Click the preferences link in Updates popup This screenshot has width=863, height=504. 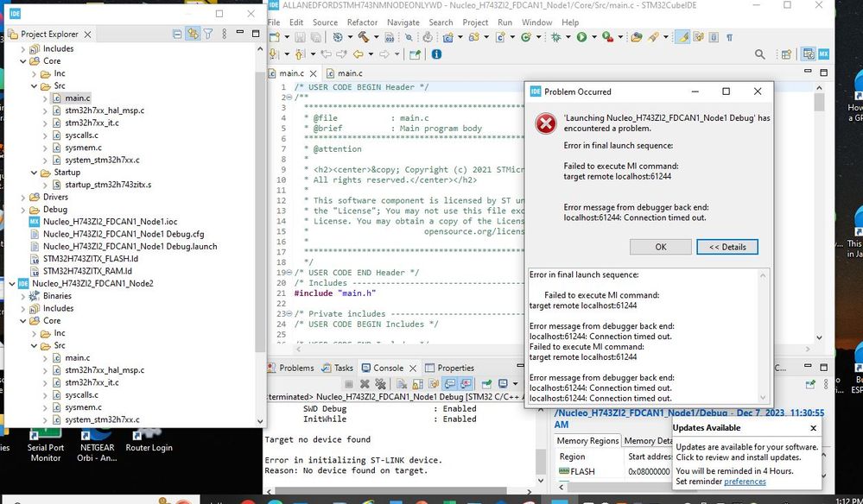coord(745,482)
